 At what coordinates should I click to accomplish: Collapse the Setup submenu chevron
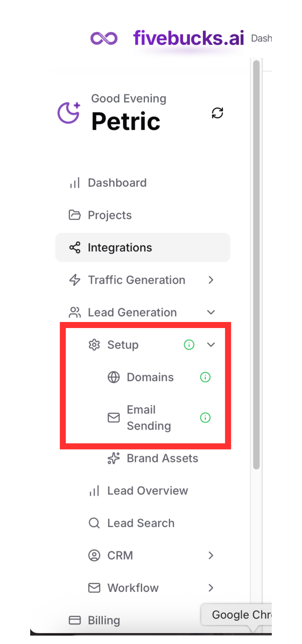tap(211, 344)
